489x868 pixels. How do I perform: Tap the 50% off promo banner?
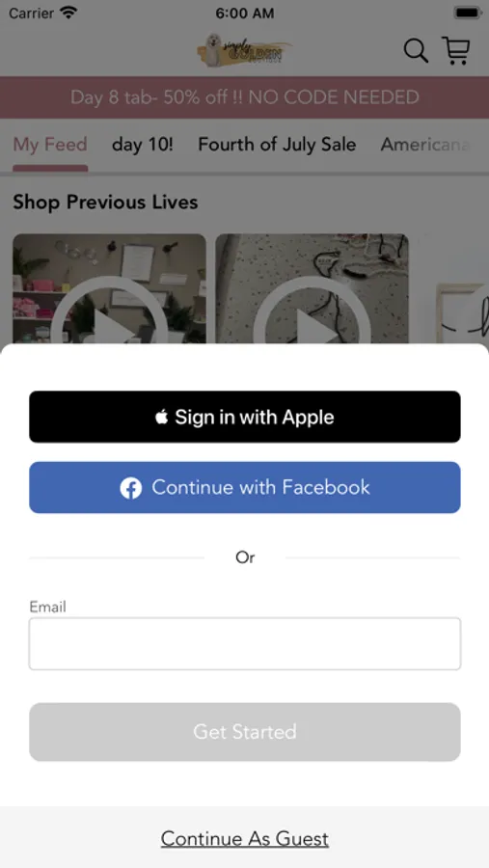pyautogui.click(x=244, y=97)
